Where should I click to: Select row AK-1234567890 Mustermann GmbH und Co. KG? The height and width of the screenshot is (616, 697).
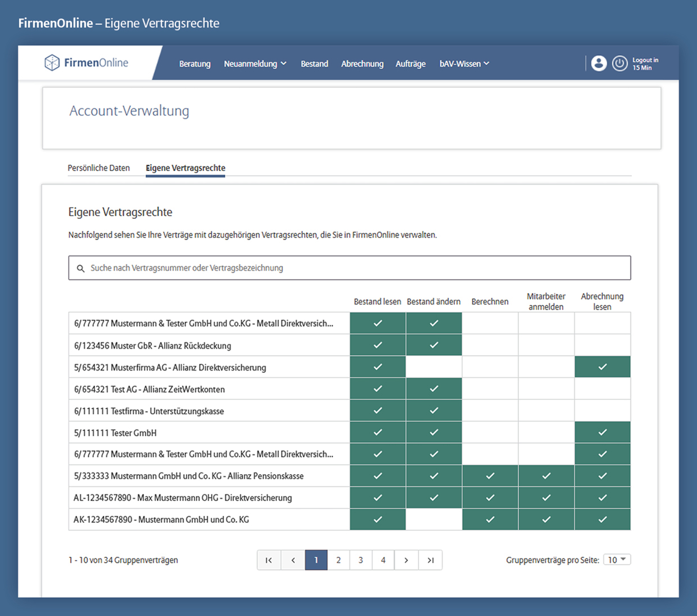pos(349,520)
